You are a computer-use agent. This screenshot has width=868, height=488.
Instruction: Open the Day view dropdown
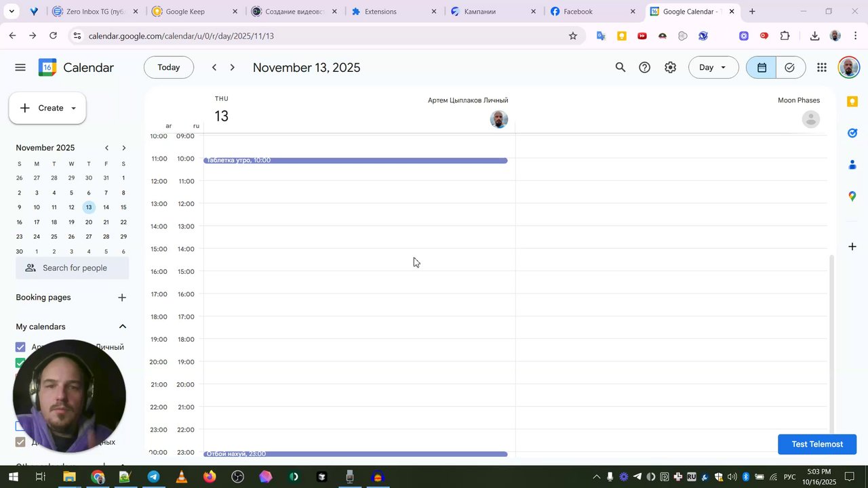point(713,67)
